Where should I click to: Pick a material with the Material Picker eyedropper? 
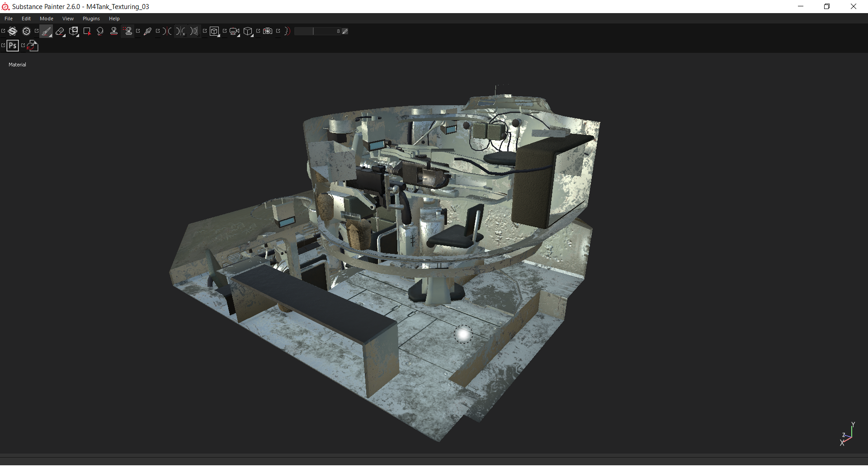pyautogui.click(x=147, y=31)
